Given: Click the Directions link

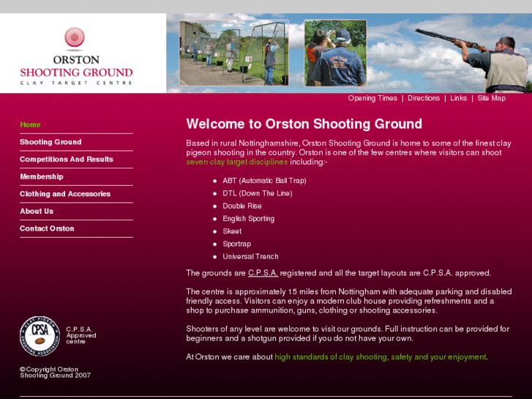Looking at the screenshot, I should click(424, 98).
